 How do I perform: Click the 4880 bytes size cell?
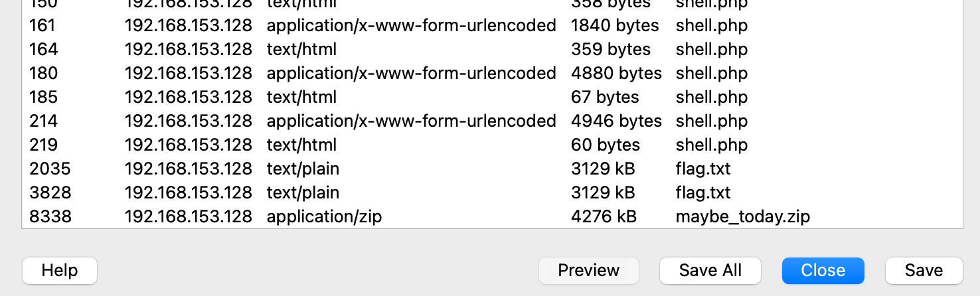(x=616, y=74)
